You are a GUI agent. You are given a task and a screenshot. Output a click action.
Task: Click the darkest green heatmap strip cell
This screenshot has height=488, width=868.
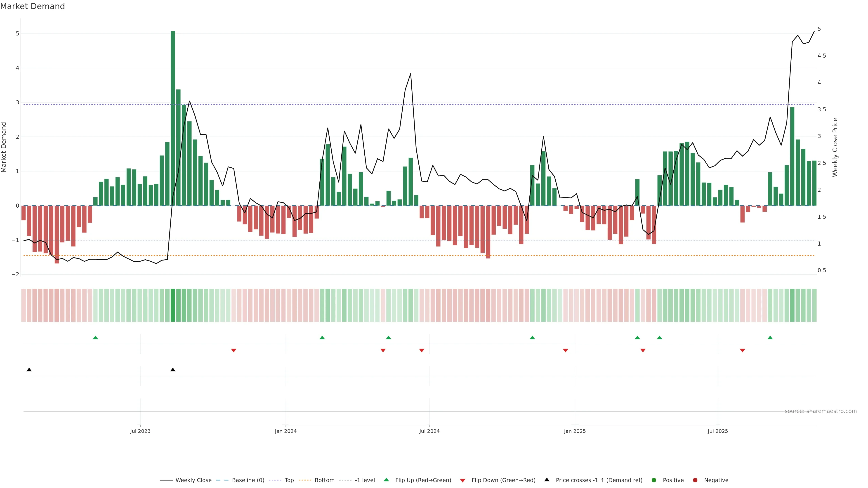(173, 305)
